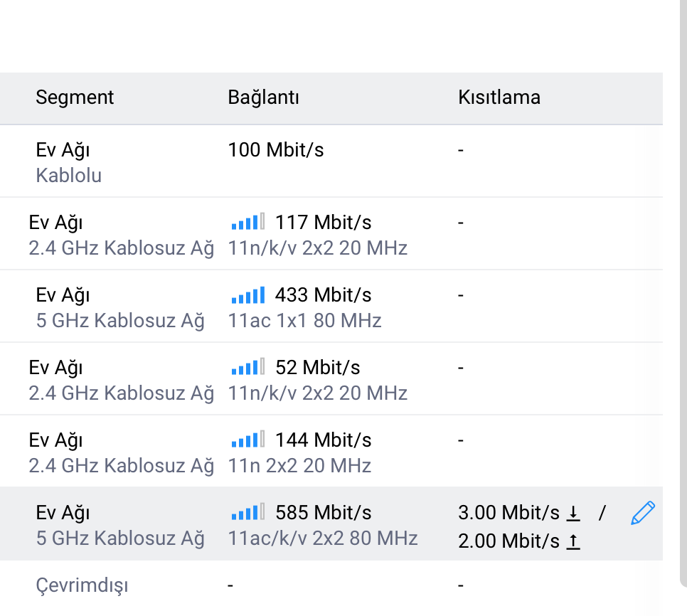Select the 100 Mbit/s wired connection value

[276, 150]
